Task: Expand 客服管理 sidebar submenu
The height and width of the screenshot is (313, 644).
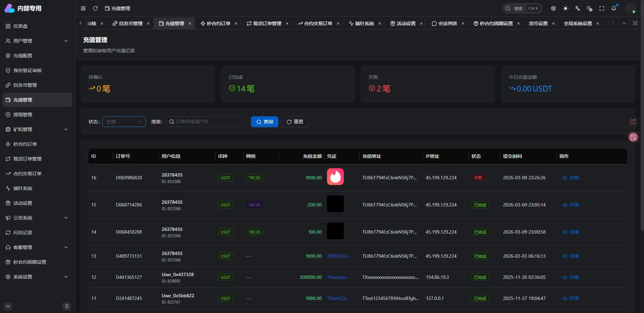Action: tap(37, 247)
